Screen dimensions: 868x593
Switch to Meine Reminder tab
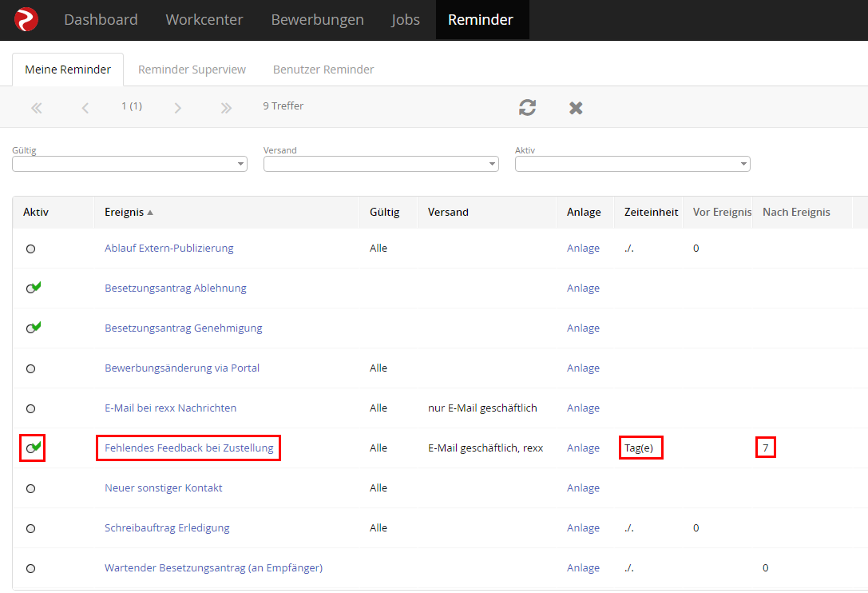68,70
